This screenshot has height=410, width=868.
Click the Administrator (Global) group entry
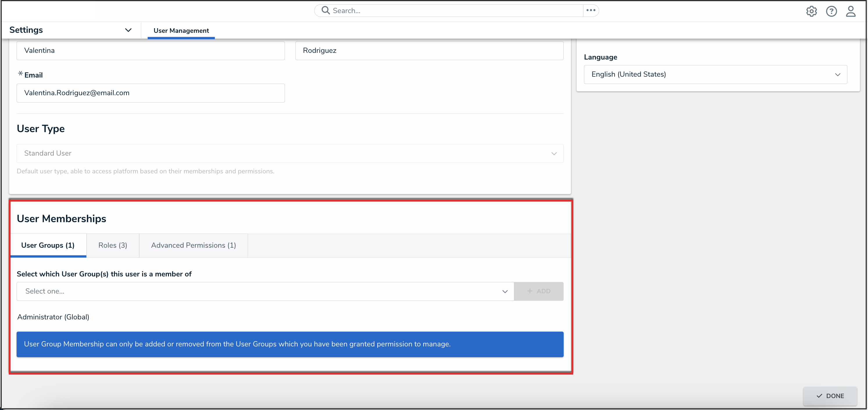tap(53, 317)
